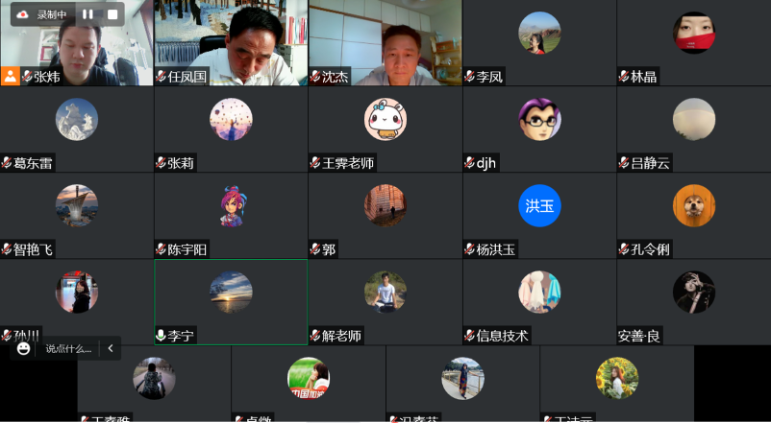Stop the meeting recording
The image size is (772, 424).
coord(112,14)
